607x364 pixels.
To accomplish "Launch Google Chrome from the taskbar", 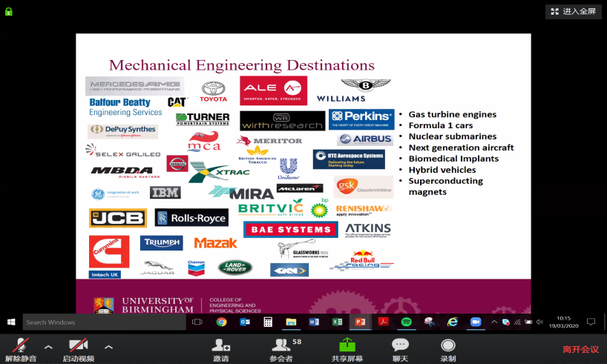I will 221,322.
